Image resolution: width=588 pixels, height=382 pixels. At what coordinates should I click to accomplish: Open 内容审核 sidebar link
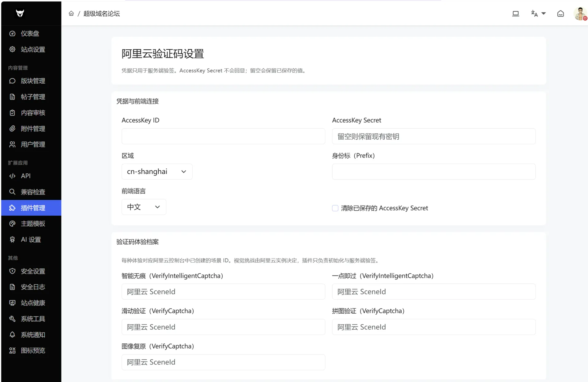[x=31, y=113]
